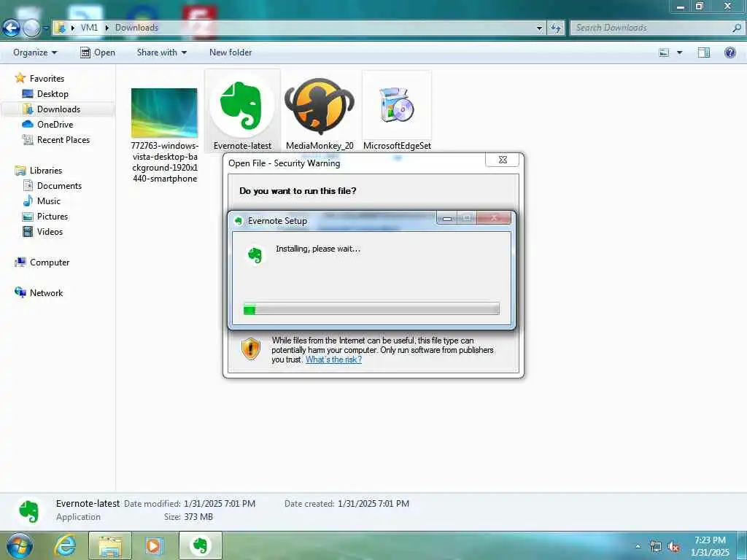The image size is (747, 560).
Task: Click the Evernote Setup title bar icon
Action: tap(239, 221)
